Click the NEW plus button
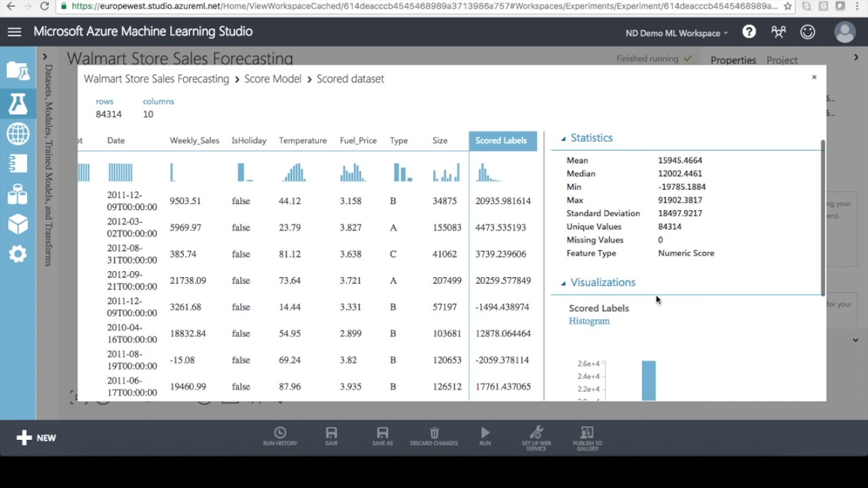Image resolution: width=868 pixels, height=488 pixels. click(x=37, y=438)
